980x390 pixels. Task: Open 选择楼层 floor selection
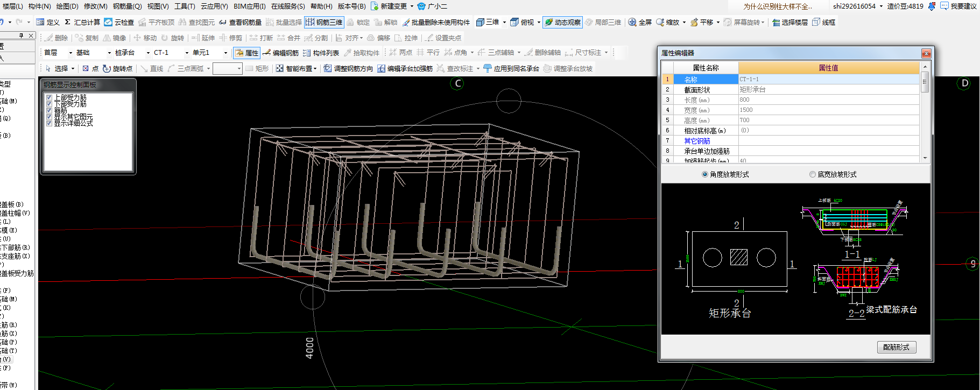click(x=789, y=22)
